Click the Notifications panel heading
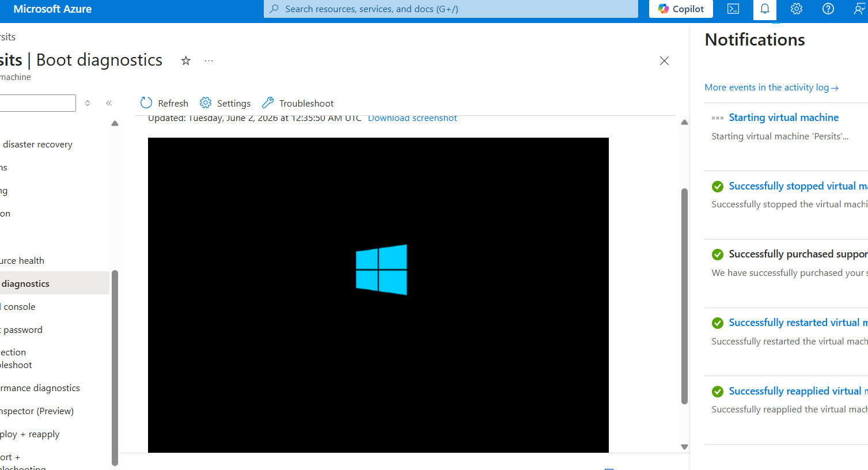Image resolution: width=868 pixels, height=470 pixels. 755,40
